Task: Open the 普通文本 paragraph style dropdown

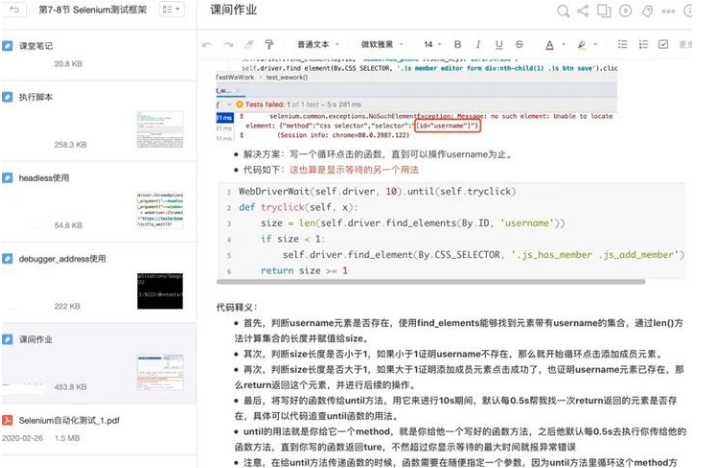Action: 318,44
